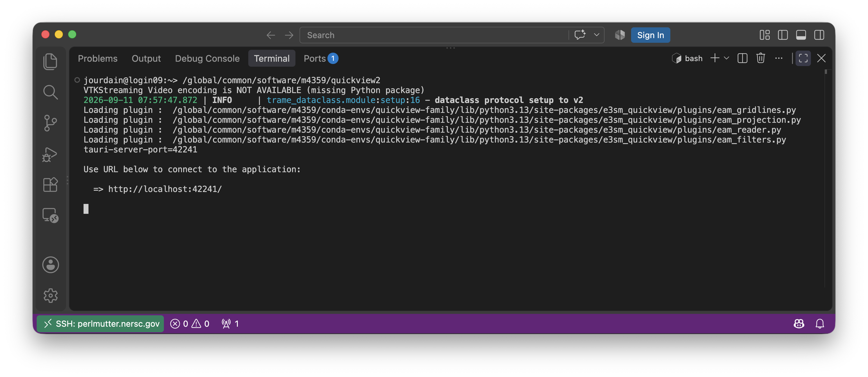The width and height of the screenshot is (868, 377).
Task: Focus the Search command center field
Action: [434, 35]
